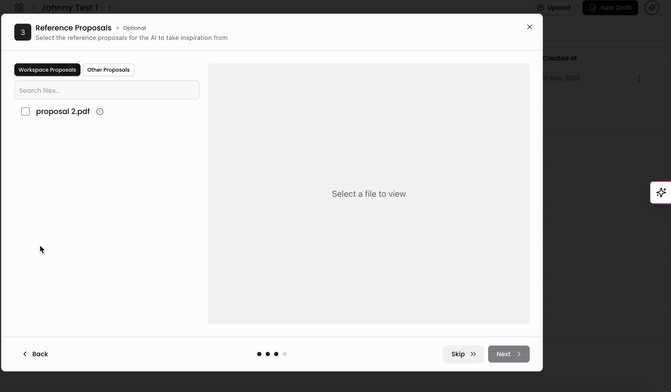Open the Johnny Test 1 options menu
Screen dimensions: 671x392
(x=109, y=8)
